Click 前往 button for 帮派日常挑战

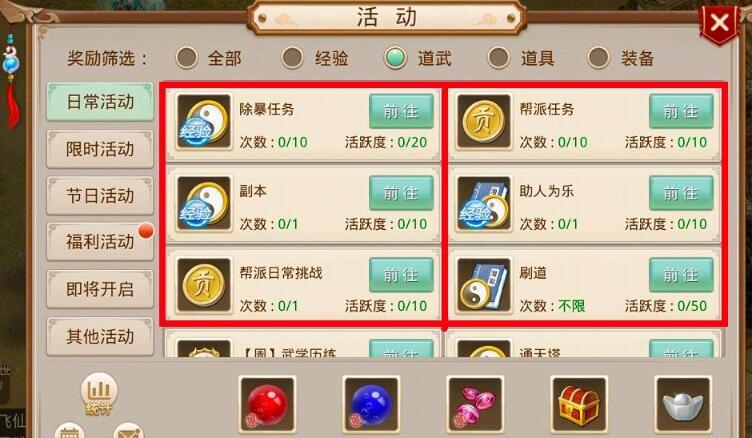click(x=401, y=275)
